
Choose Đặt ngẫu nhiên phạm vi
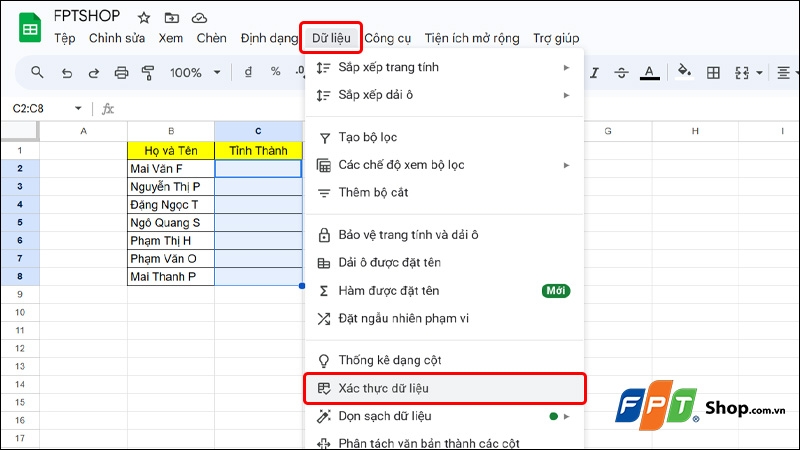[444, 318]
